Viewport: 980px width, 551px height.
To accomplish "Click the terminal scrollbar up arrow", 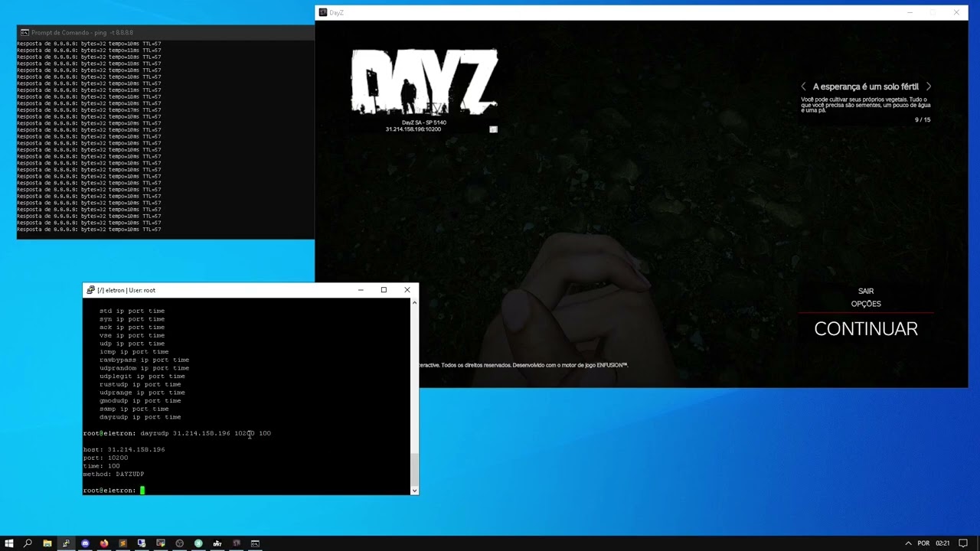I will 414,303.
